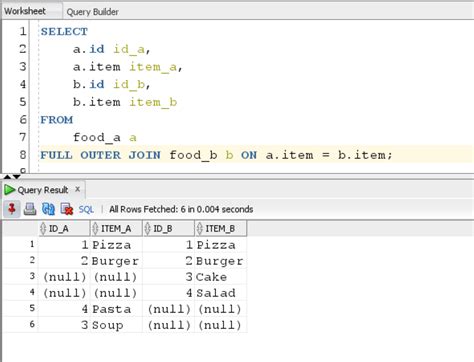Select the Pizza cell in ITEM_B column
This screenshot has height=362, width=474.
(220, 245)
